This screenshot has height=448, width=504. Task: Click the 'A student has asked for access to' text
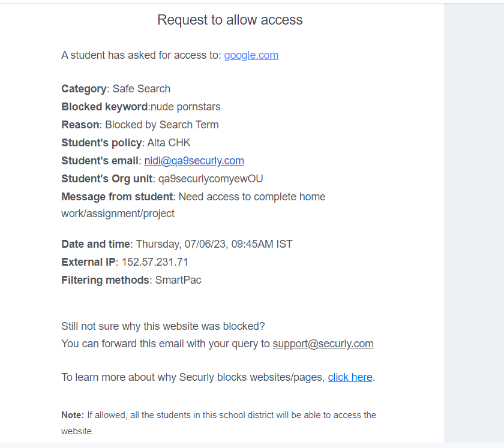tap(142, 55)
